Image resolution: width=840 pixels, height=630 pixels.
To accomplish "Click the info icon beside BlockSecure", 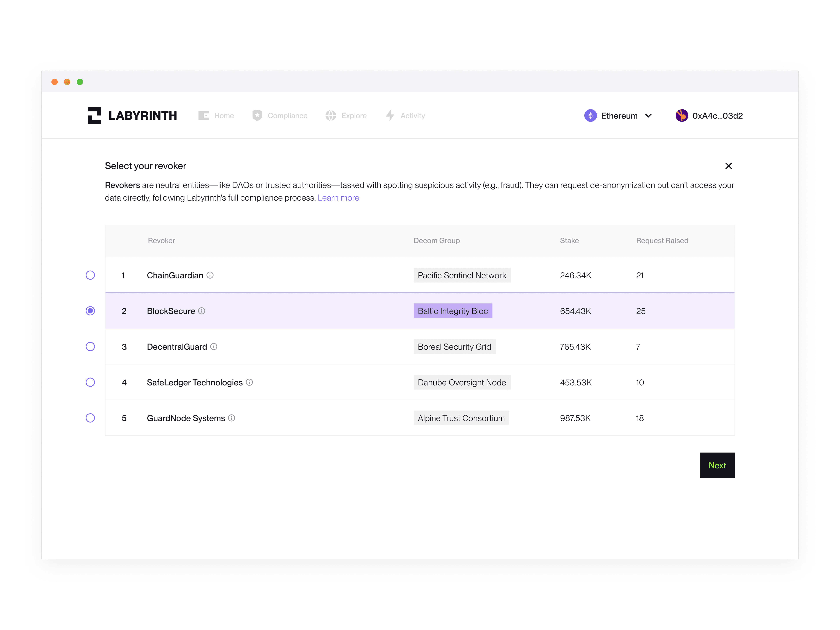I will pos(202,311).
